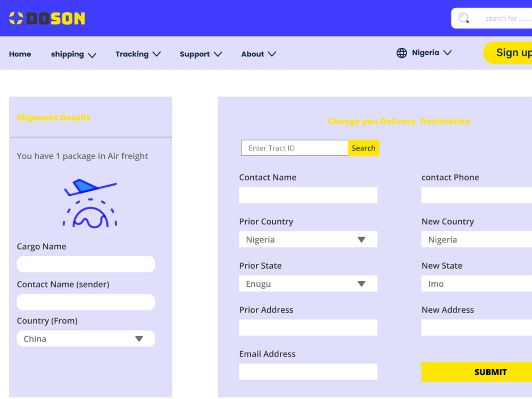The image size is (532, 399).
Task: Click the contact Phone input field
Action: (x=477, y=195)
